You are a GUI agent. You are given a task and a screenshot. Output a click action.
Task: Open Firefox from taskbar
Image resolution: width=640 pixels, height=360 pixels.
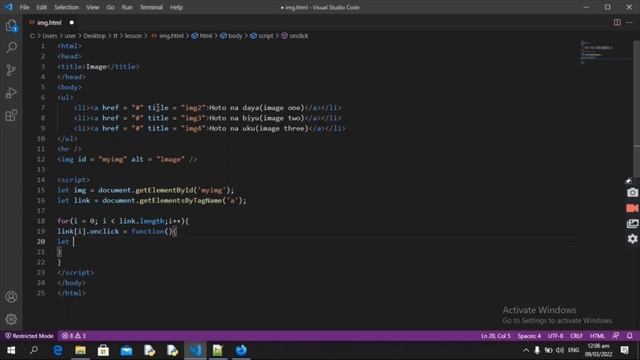(241, 350)
